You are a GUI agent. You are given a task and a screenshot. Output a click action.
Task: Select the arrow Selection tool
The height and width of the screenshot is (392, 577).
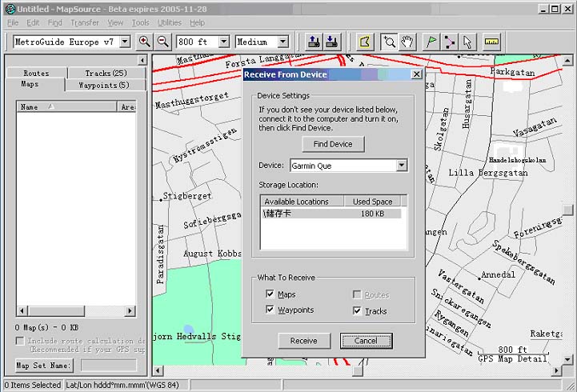pos(467,42)
